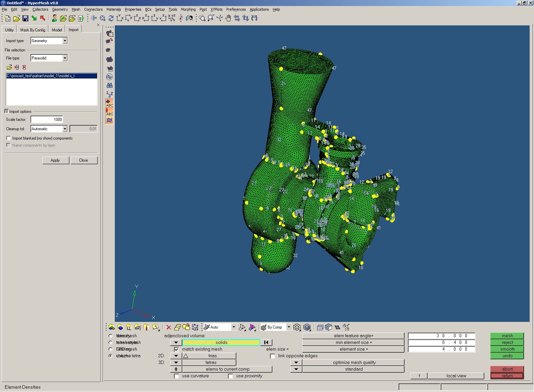Viewport: 534px width, 392px height.
Task: Click the green Import arrow icon
Action: pos(34,18)
